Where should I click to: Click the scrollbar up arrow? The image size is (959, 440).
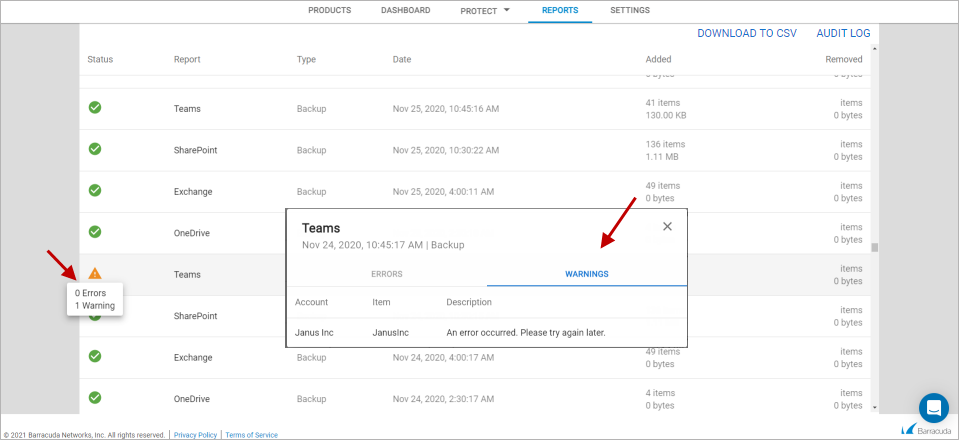[x=875, y=48]
